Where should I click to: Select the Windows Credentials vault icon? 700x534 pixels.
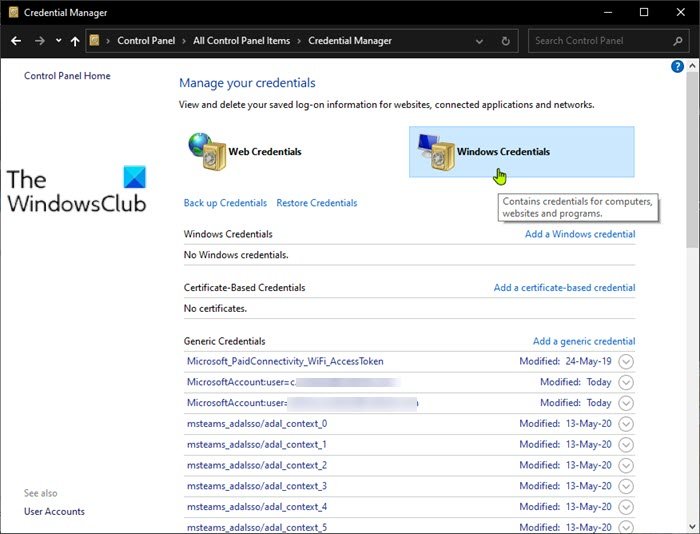[x=435, y=152]
